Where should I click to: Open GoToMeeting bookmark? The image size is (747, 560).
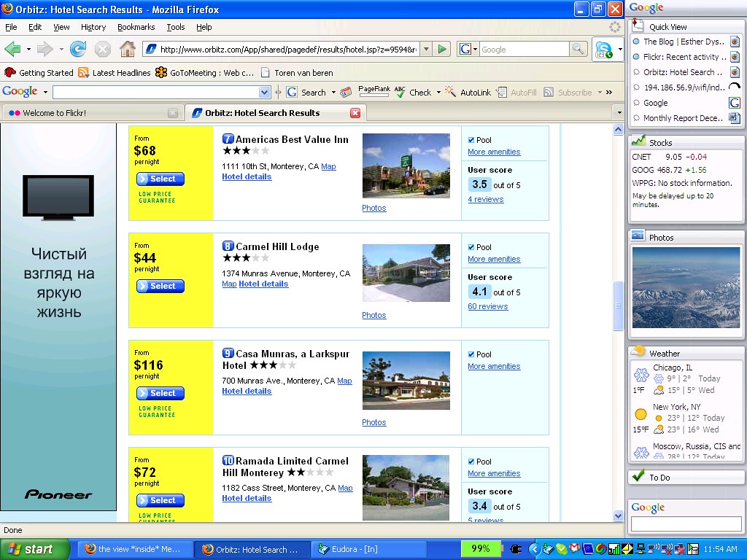(x=205, y=73)
